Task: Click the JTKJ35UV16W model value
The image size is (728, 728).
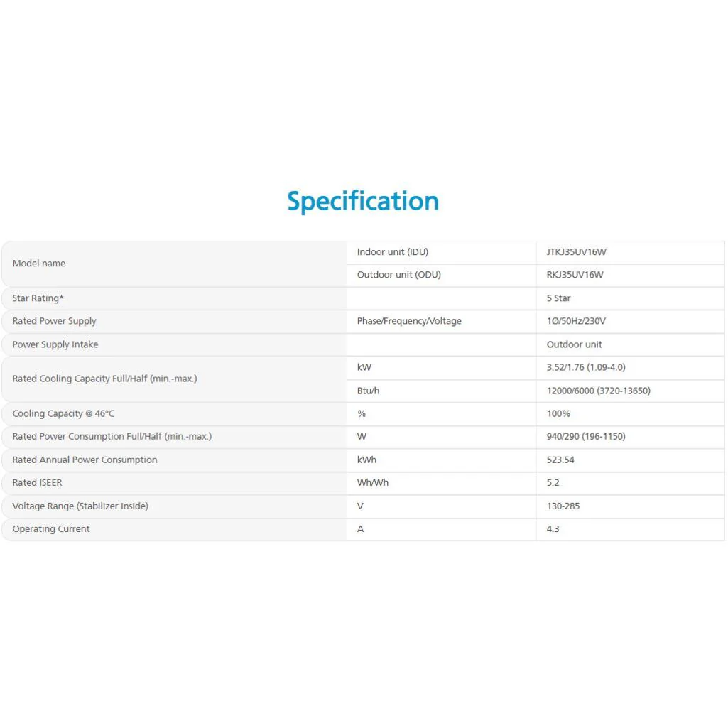Action: click(x=577, y=252)
